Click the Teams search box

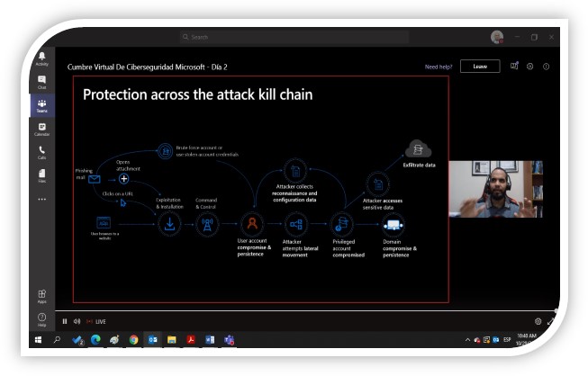293,37
